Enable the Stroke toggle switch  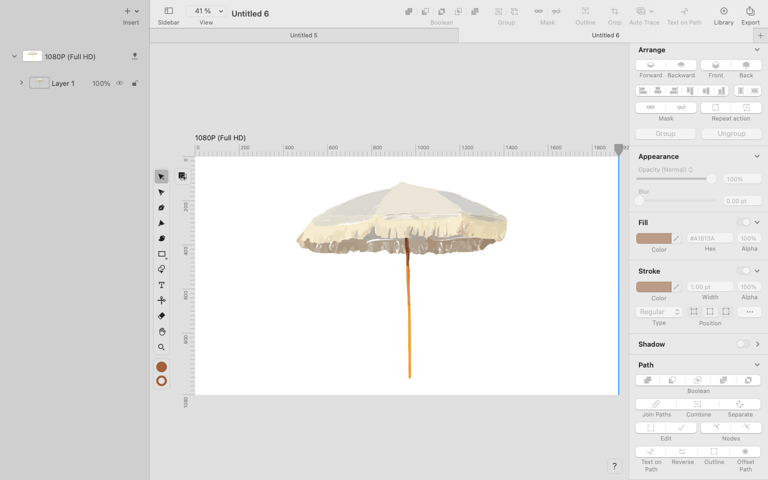[x=743, y=271]
